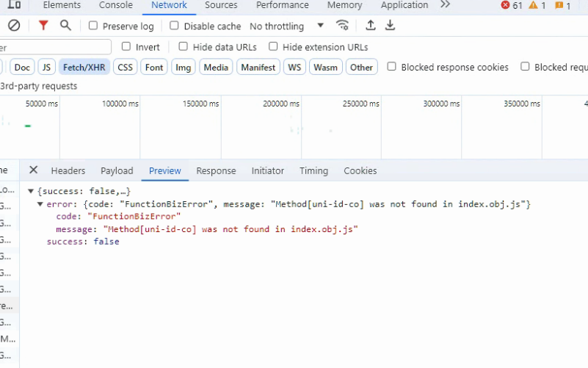Open the network search magnifier icon

click(65, 26)
